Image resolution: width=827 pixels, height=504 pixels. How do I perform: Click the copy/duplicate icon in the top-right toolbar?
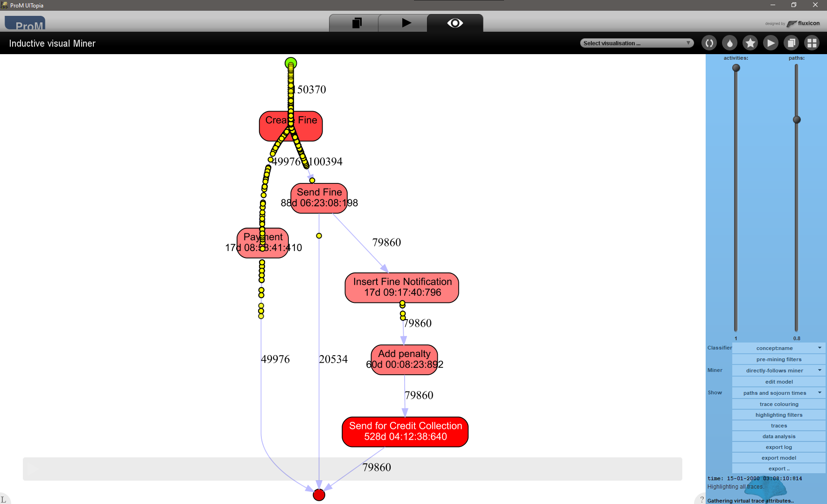point(791,42)
